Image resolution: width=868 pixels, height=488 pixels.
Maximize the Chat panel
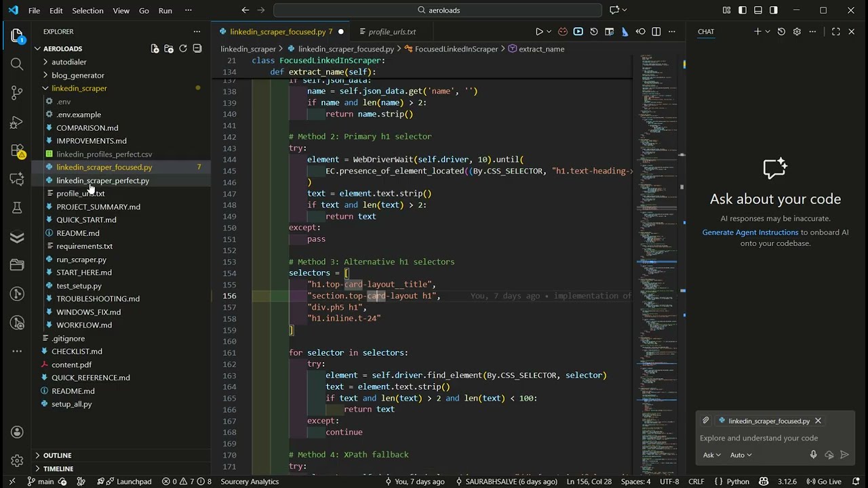(x=836, y=32)
